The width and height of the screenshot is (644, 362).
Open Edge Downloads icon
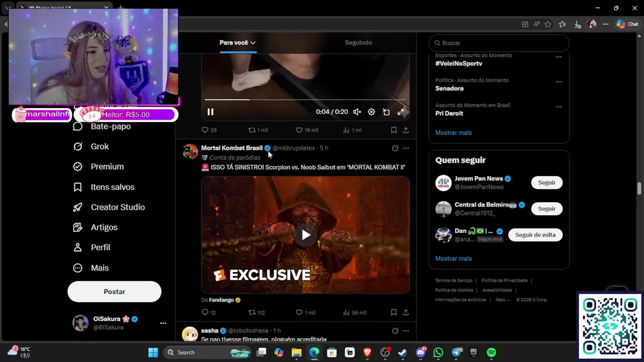pyautogui.click(x=577, y=24)
